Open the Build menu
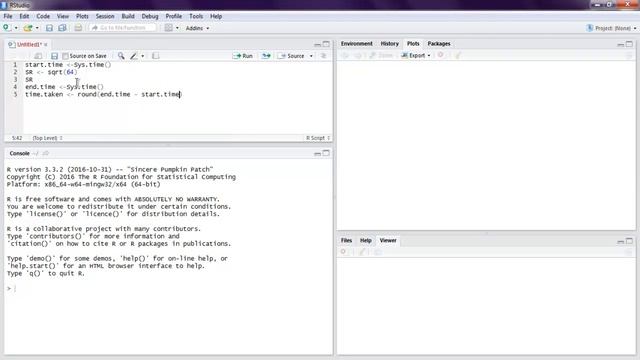The image size is (640, 360). point(128,16)
